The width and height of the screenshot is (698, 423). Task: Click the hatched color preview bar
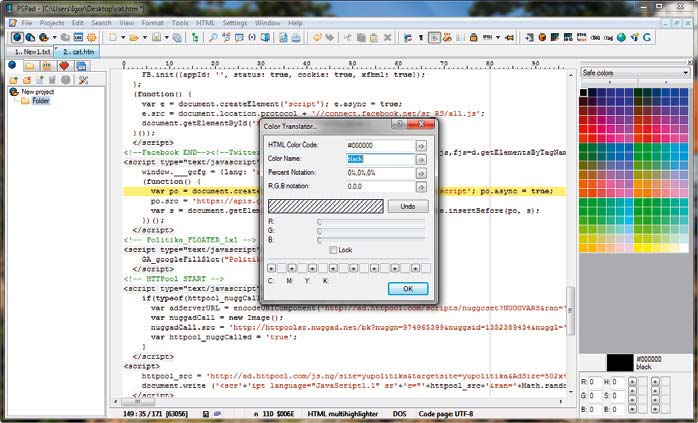[x=325, y=206]
